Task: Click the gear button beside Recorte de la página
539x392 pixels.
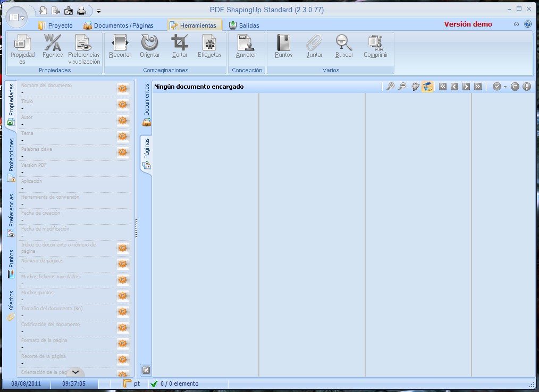Action: click(123, 360)
